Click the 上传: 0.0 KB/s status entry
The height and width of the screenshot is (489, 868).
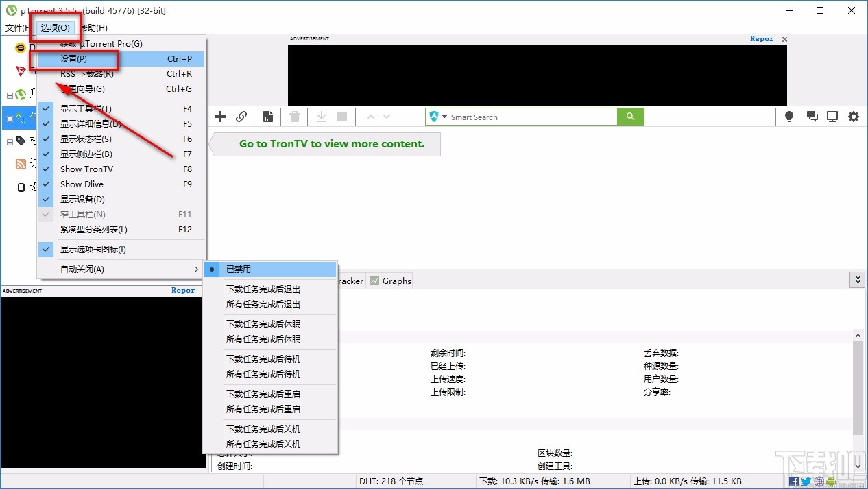pos(688,481)
